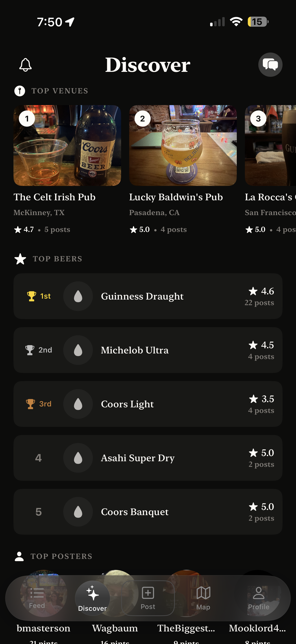The image size is (296, 644).
Task: Open Lucky Baldwin's Pub photo
Action: pos(183,145)
